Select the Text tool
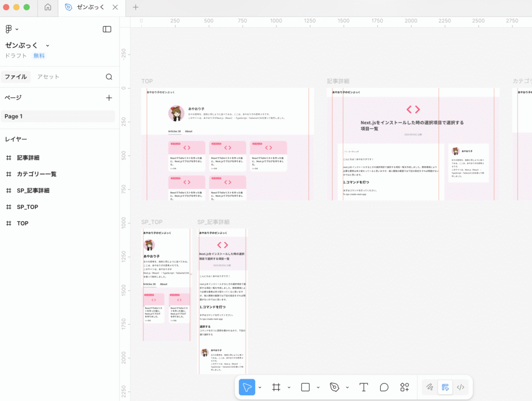 pos(364,387)
